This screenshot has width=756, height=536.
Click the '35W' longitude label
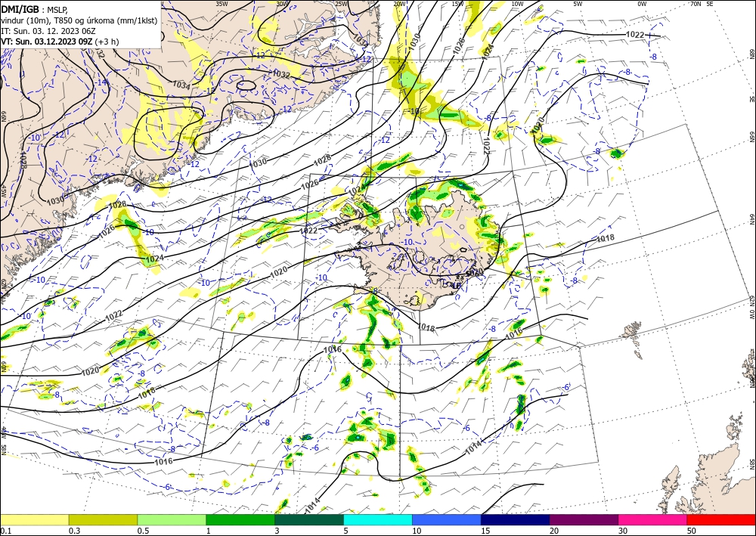(x=222, y=4)
